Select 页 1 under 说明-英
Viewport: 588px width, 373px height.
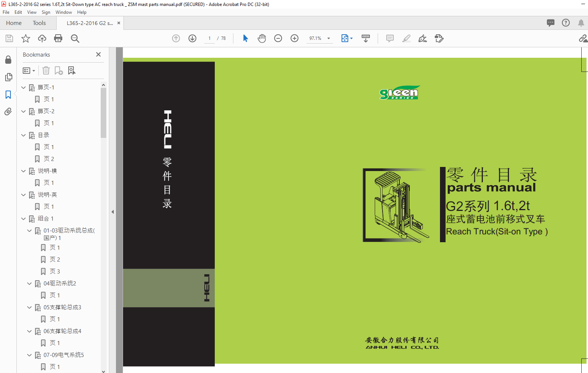(x=49, y=207)
